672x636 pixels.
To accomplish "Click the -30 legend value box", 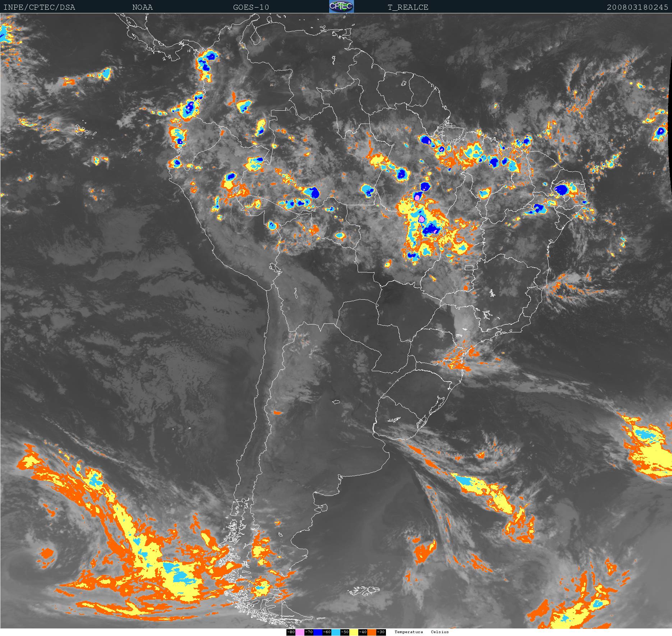I will click(381, 632).
